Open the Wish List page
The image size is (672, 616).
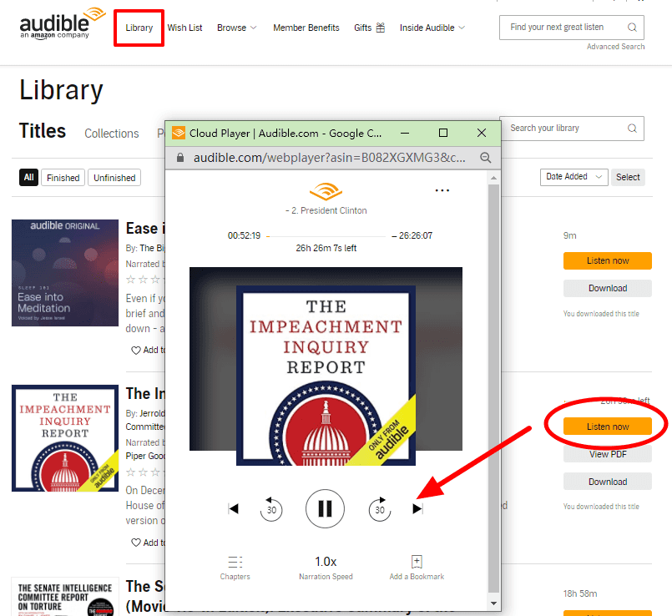[184, 28]
